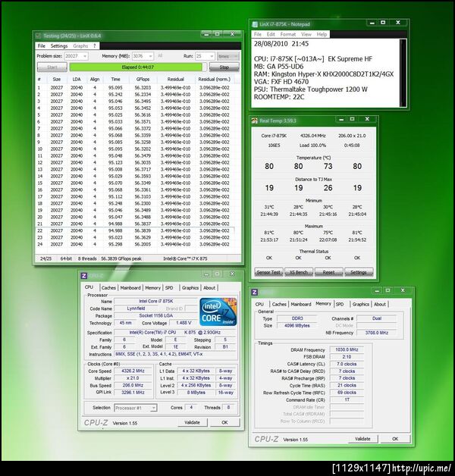Click 'ROOMTEMP: 22C' line in Notepad

[279, 97]
